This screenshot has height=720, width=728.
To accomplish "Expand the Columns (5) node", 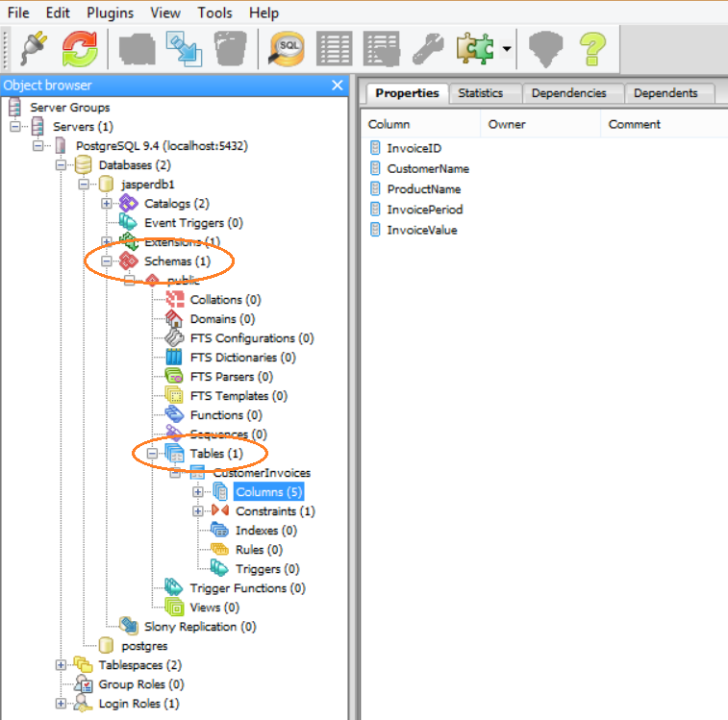I will [x=197, y=491].
